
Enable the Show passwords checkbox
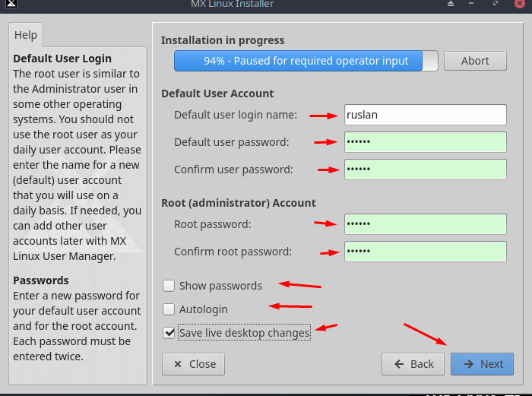(x=169, y=286)
